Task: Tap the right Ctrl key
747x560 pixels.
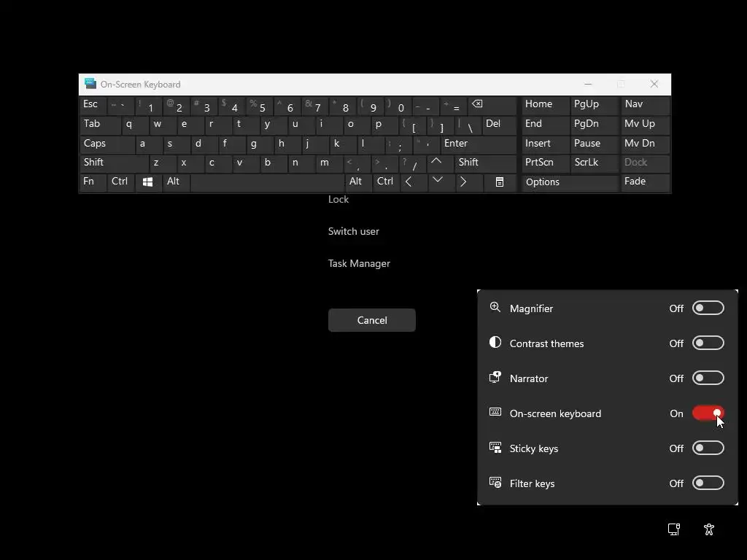Action: tap(385, 182)
